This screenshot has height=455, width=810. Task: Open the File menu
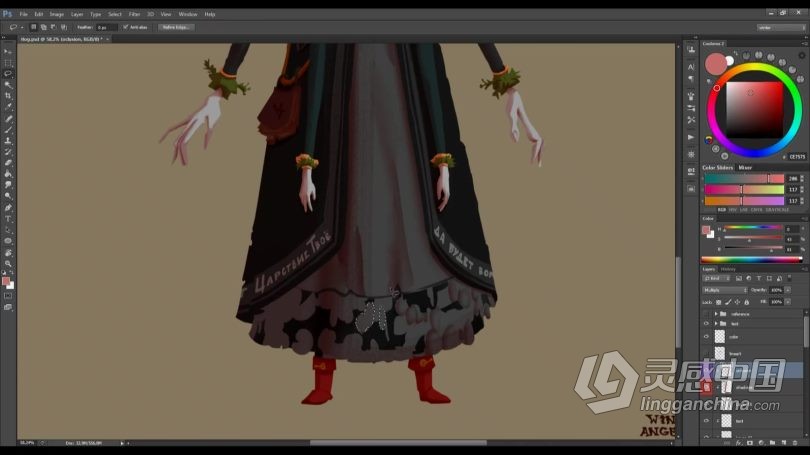[x=24, y=14]
